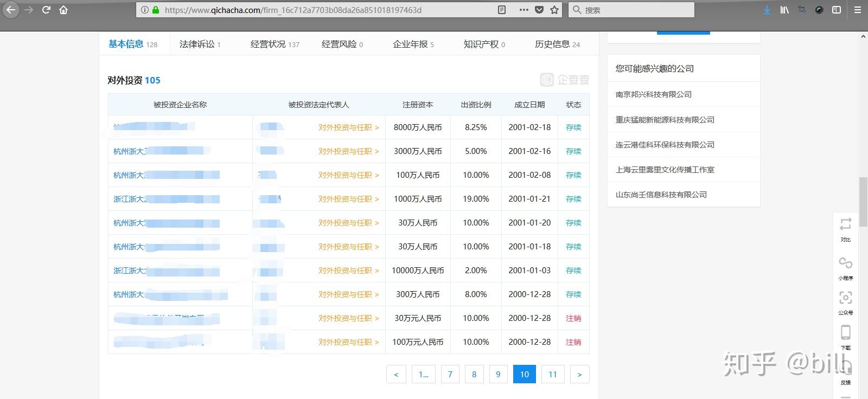Click the screenshot crop extension icon
This screenshot has width=868, height=399.
coord(802,10)
